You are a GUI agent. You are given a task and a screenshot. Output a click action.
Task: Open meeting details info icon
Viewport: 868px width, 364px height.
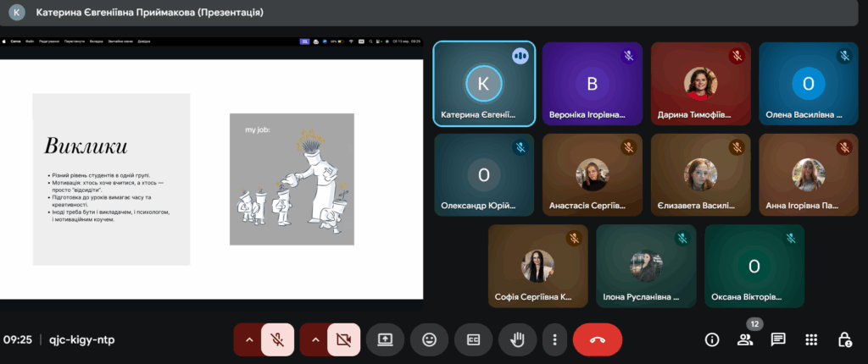[x=712, y=339]
